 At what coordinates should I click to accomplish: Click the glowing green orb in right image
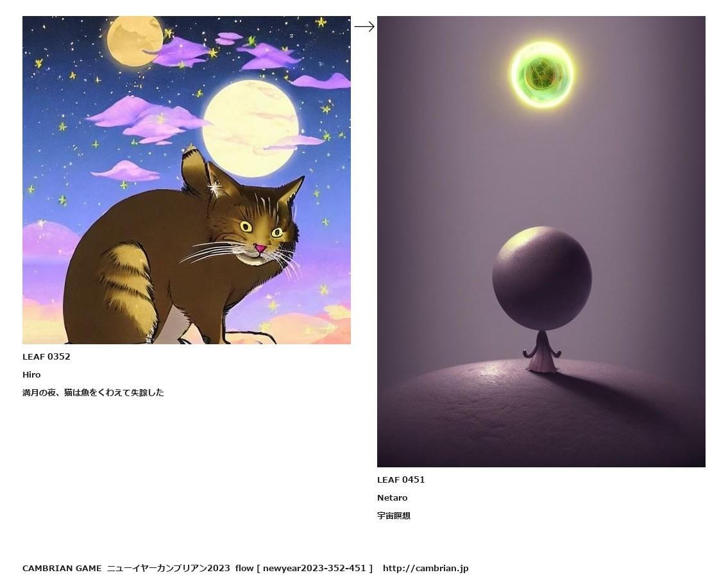(x=542, y=74)
